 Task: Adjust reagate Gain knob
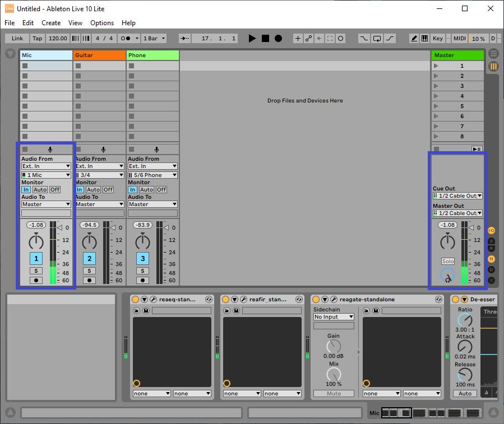click(x=334, y=346)
